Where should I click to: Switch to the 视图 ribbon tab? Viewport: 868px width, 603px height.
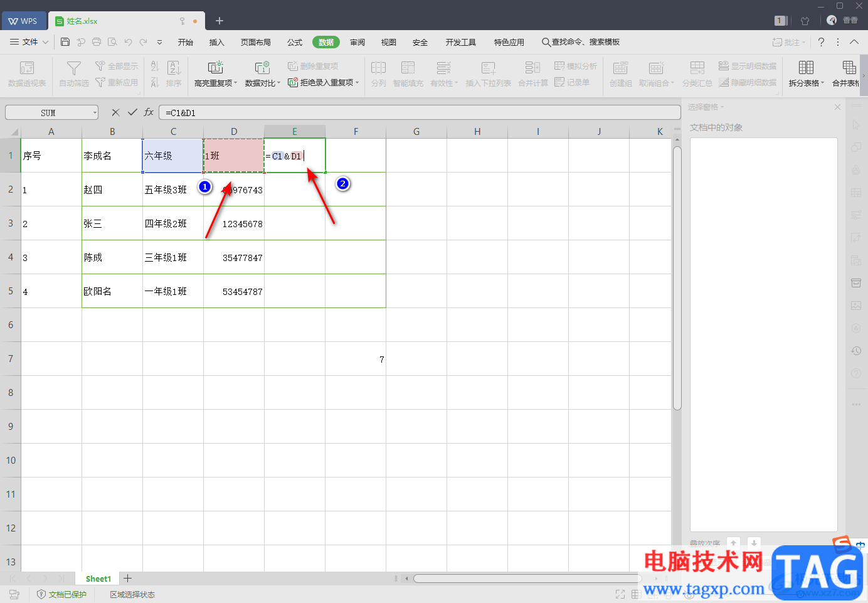coord(389,42)
